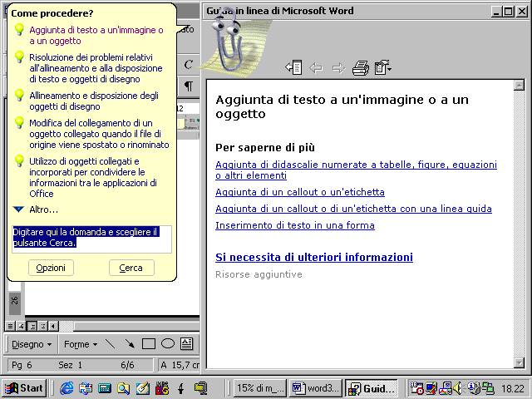
Task: Click the network computers tray icon
Action: coord(489,388)
